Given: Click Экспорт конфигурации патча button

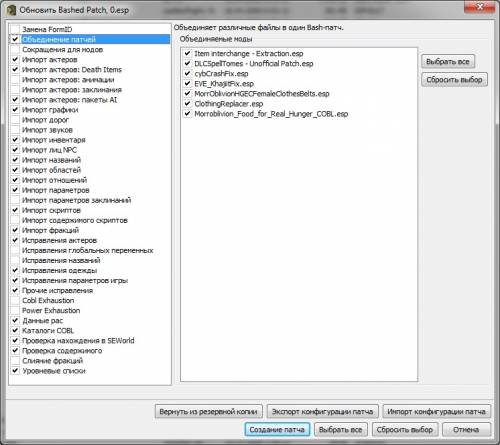Looking at the screenshot, I should (322, 412).
